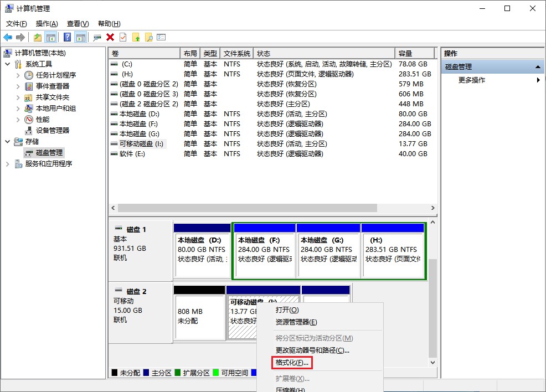
Task: Open the 操作(A) menu
Action: [x=47, y=24]
